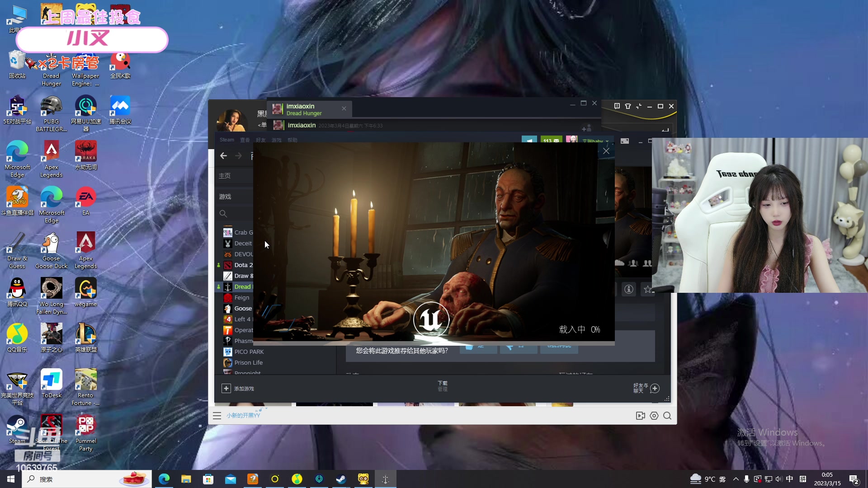868x488 pixels.
Task: Open YY video recording icon
Action: (641, 416)
